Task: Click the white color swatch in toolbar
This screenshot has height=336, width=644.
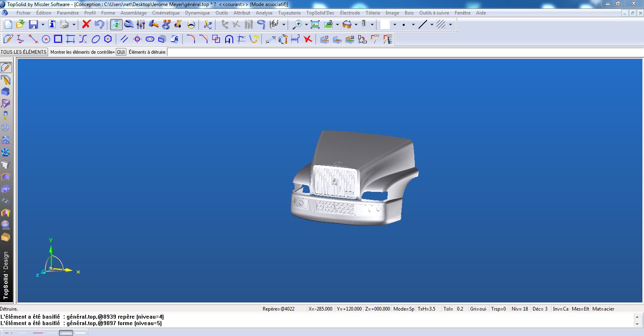Action: tap(385, 25)
